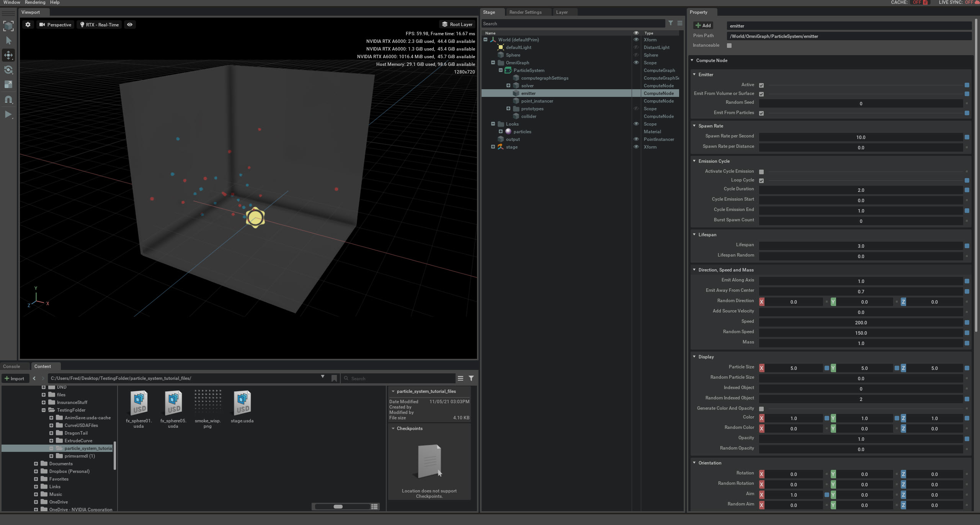Screen dimensions: 980x525
Task: Open Stage search filter funnel
Action: [671, 23]
